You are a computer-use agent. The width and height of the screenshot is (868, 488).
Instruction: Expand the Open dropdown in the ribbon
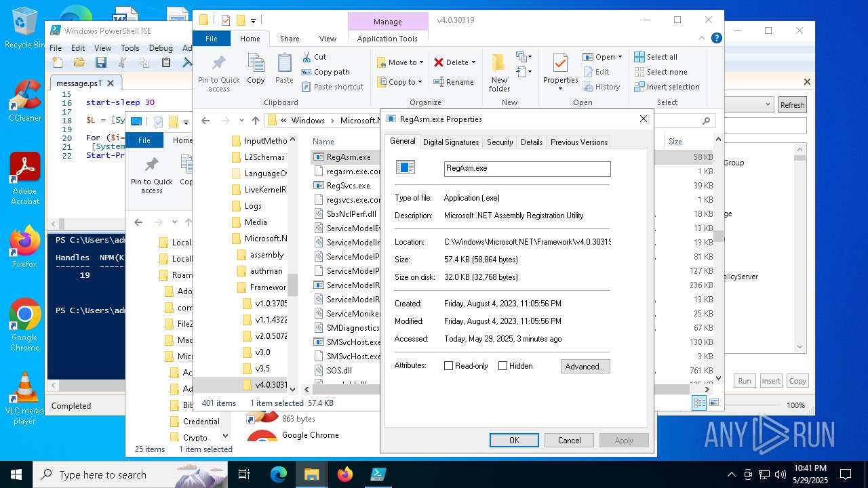[620, 57]
